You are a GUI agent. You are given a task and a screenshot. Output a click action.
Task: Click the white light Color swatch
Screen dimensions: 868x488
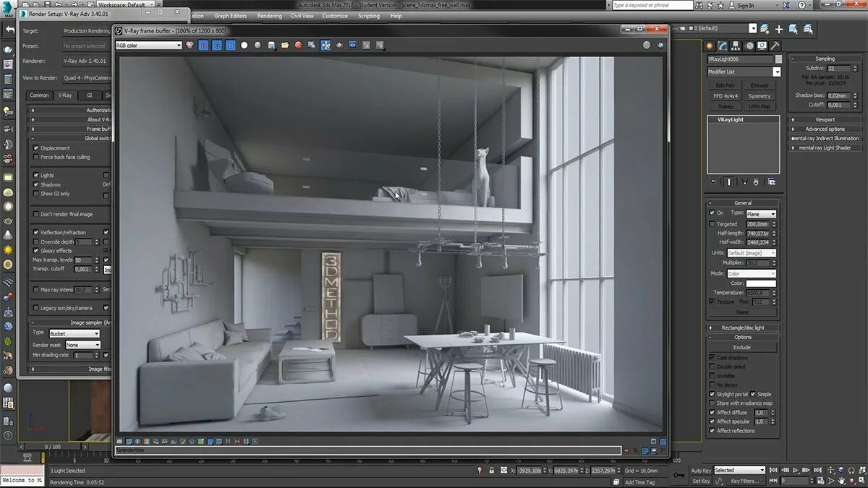(762, 283)
